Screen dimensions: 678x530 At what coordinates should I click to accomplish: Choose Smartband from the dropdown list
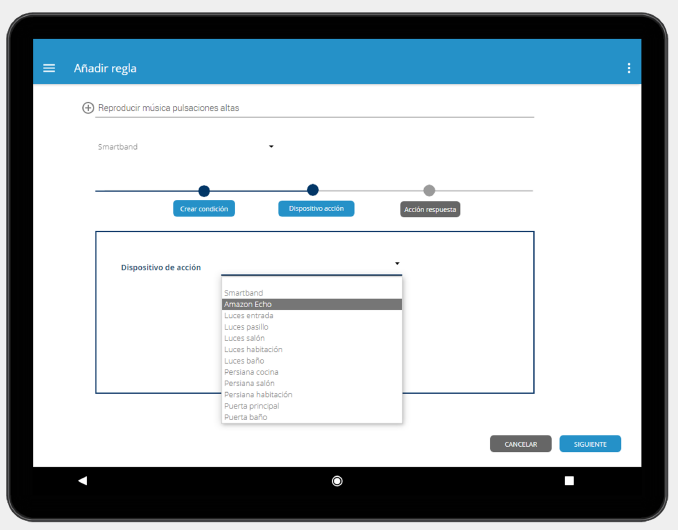click(x=312, y=293)
